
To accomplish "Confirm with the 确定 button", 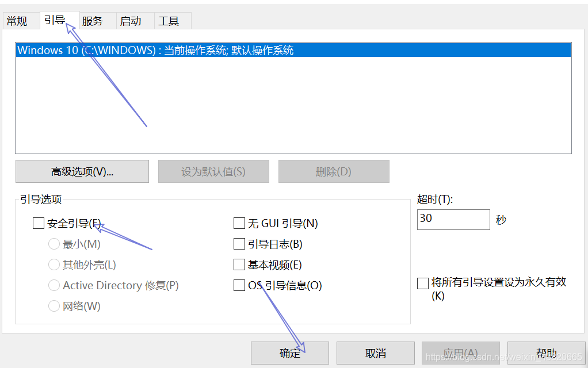I will coord(290,353).
